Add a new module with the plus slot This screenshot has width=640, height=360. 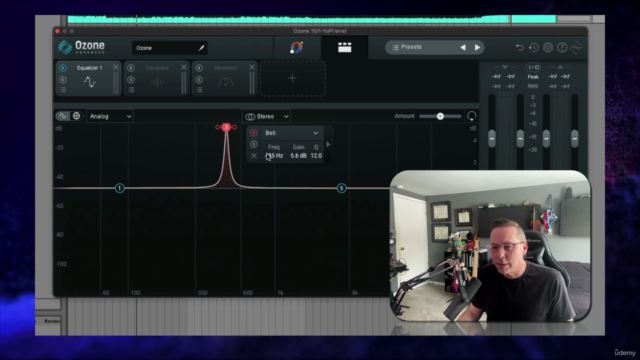pos(292,78)
